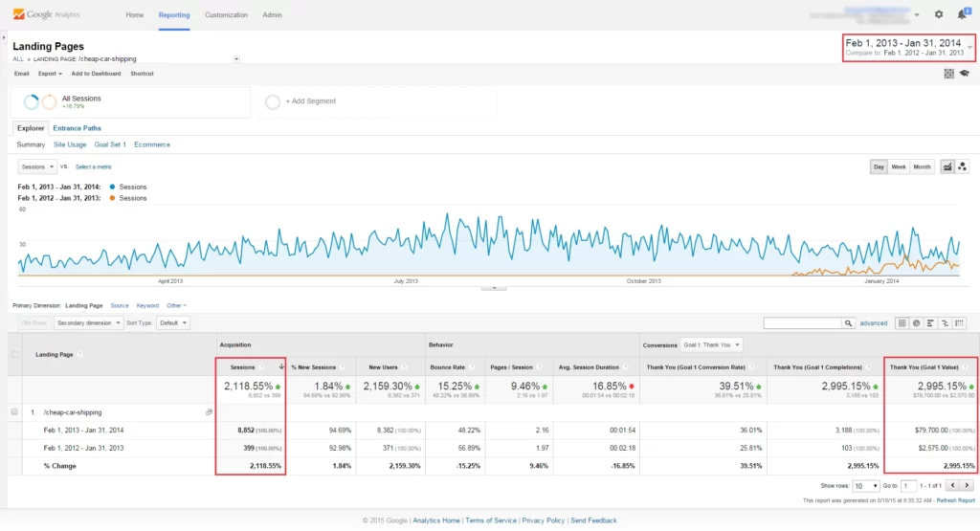Select the performance bar view icon

click(x=930, y=323)
